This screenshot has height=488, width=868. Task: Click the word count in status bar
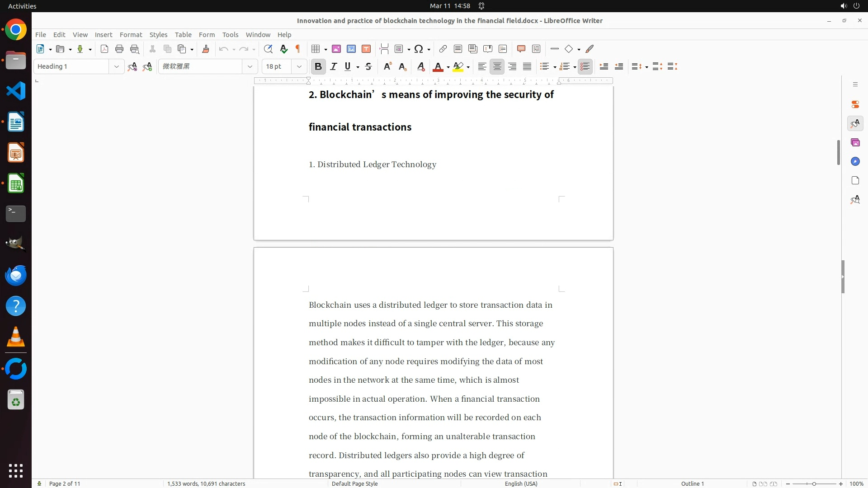click(x=206, y=483)
